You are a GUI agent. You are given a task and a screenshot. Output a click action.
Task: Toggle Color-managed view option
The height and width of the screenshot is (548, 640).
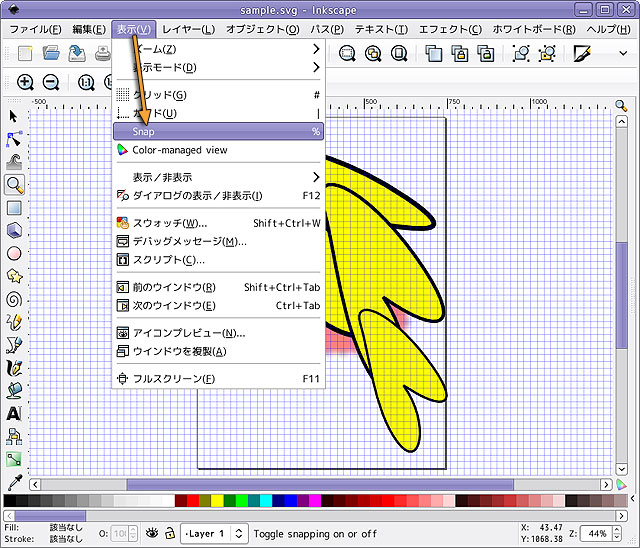point(180,150)
